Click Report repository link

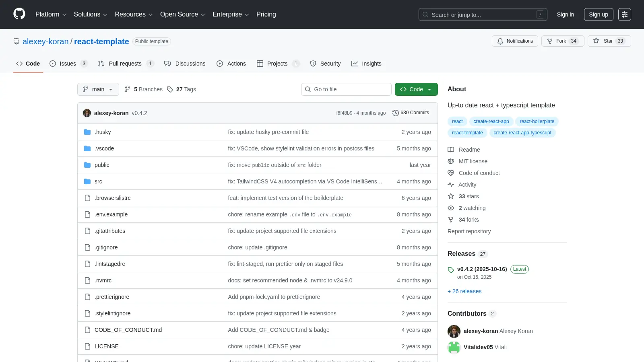click(x=469, y=231)
